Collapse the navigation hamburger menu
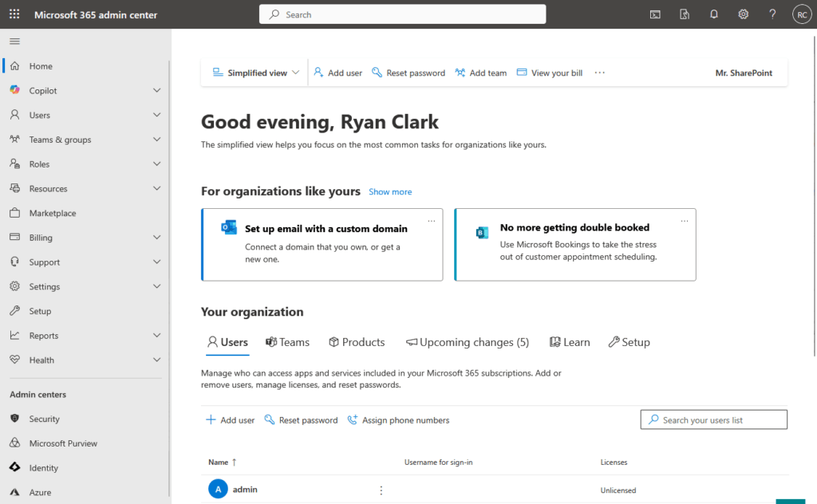 click(14, 41)
